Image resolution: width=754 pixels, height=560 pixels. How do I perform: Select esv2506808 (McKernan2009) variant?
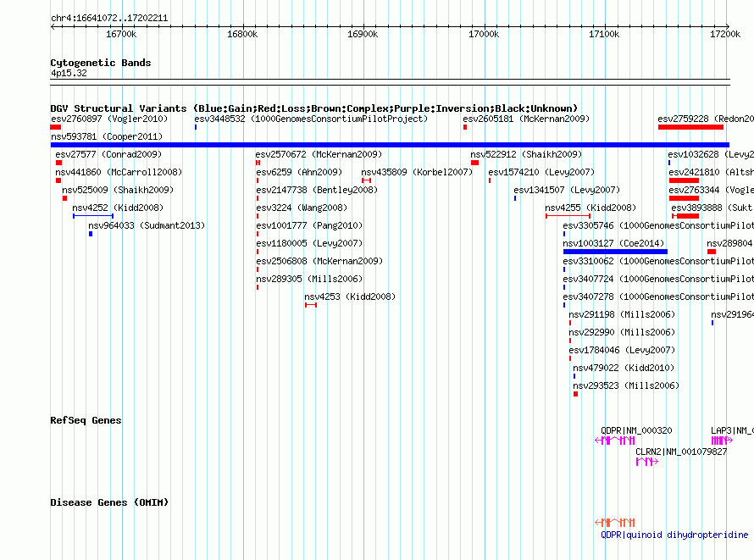pyautogui.click(x=319, y=261)
